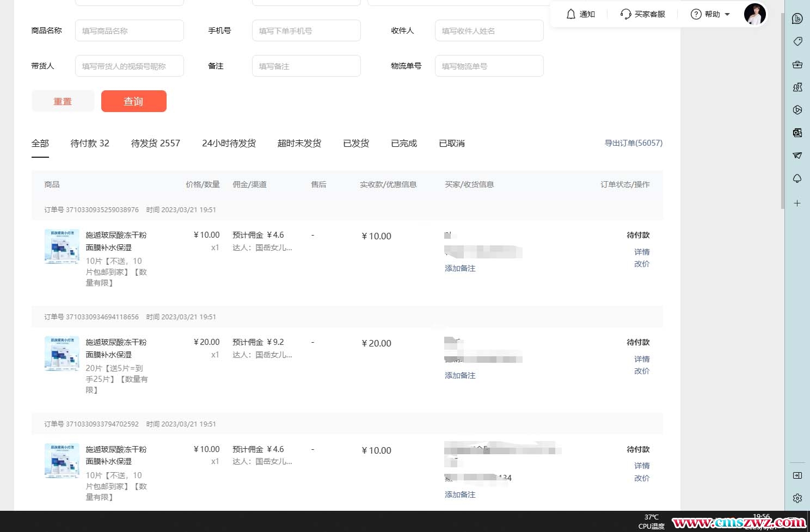Switch to the 待发货 2557 tab
This screenshot has height=532, width=810.
(x=155, y=144)
